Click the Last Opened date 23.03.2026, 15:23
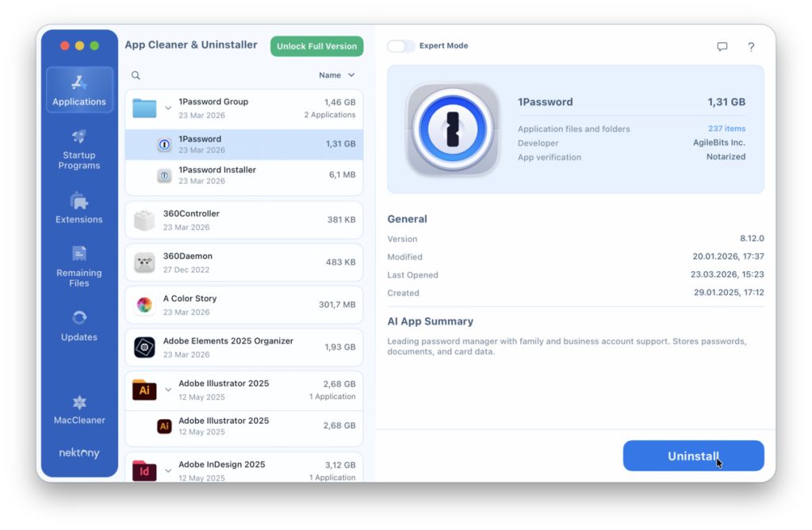The height and width of the screenshot is (530, 812). tap(727, 274)
